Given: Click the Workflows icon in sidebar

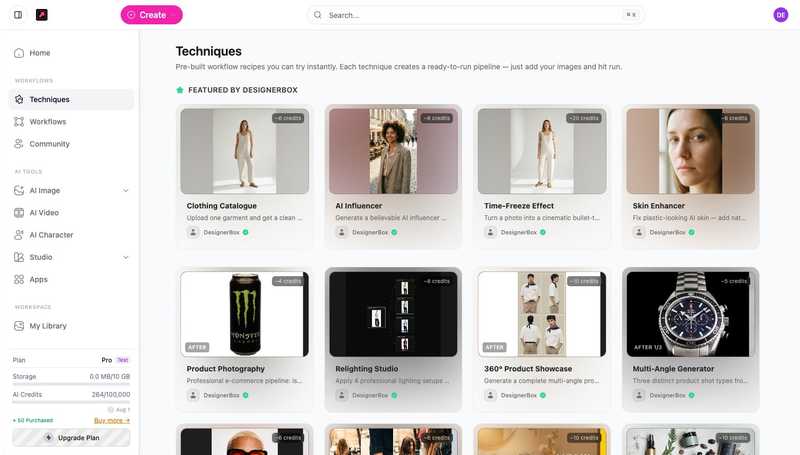Looking at the screenshot, I should [19, 121].
